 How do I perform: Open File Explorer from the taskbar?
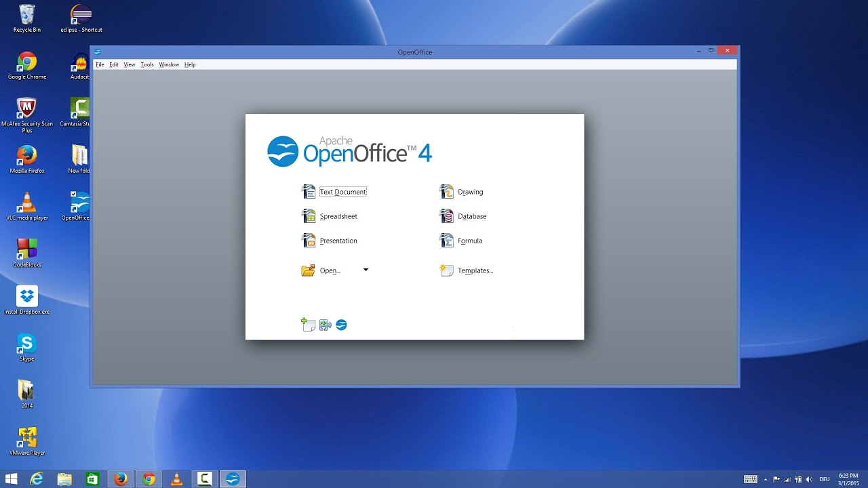64,479
